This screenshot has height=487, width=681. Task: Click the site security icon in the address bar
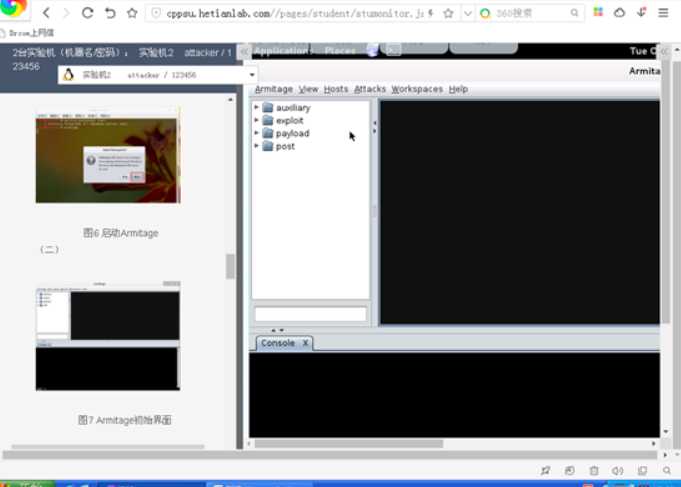click(x=155, y=13)
